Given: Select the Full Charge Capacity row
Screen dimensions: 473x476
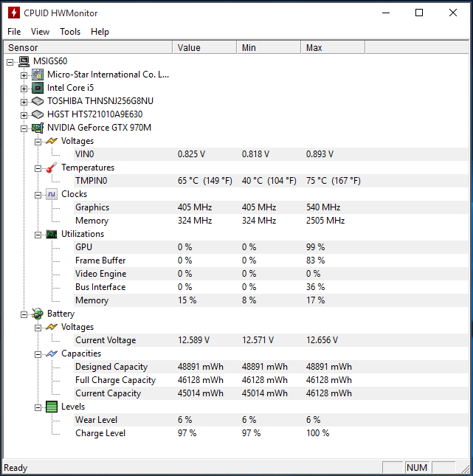Looking at the screenshot, I should pyautogui.click(x=271, y=380).
